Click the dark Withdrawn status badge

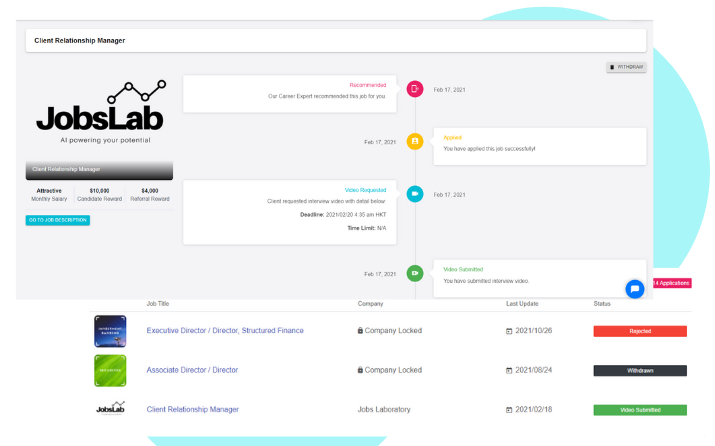pyautogui.click(x=640, y=370)
